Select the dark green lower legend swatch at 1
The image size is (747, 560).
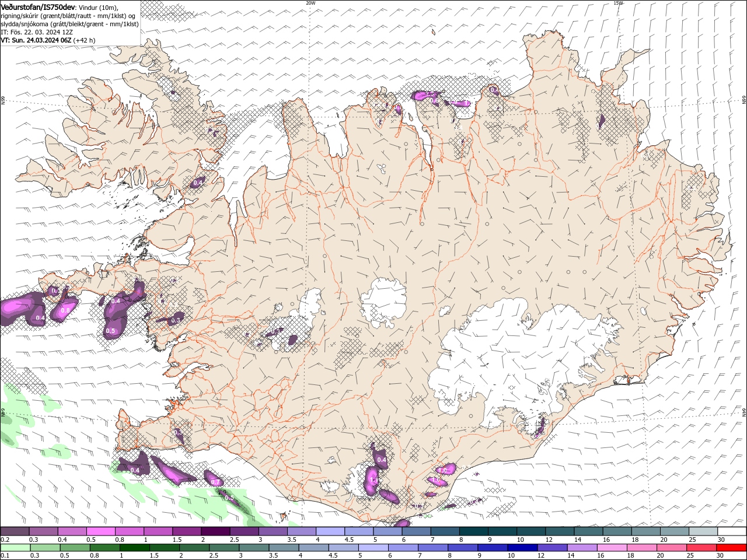point(134,548)
